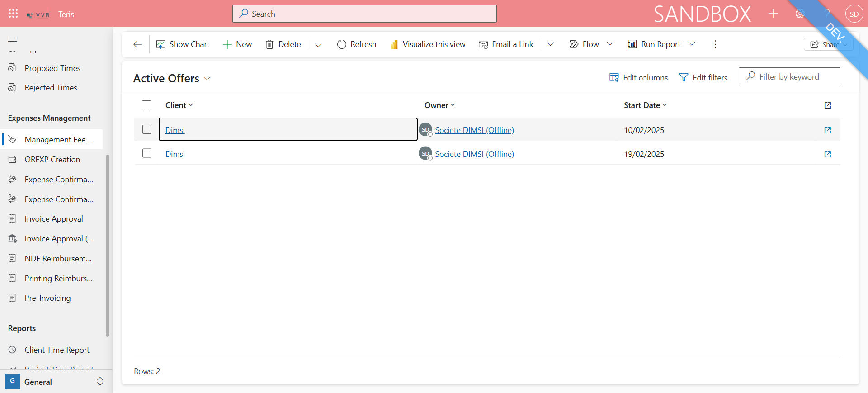Open Edit columns panel
The width and height of the screenshot is (868, 393).
point(638,77)
